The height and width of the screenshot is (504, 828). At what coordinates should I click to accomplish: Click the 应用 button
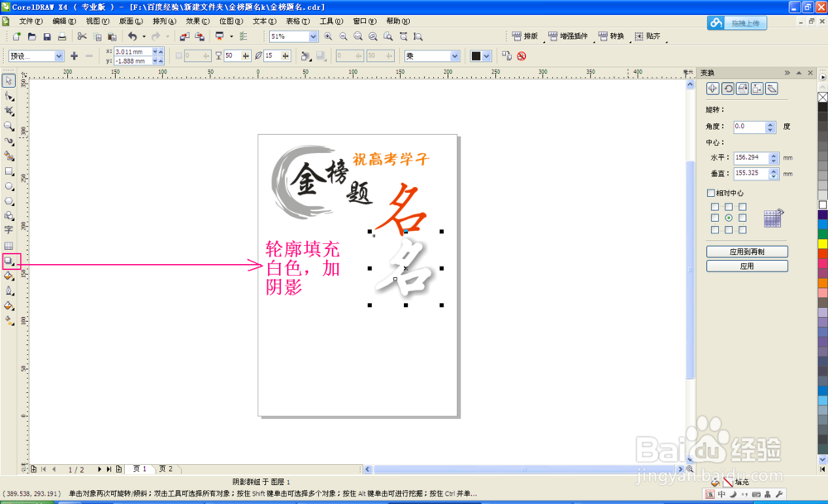click(x=747, y=266)
